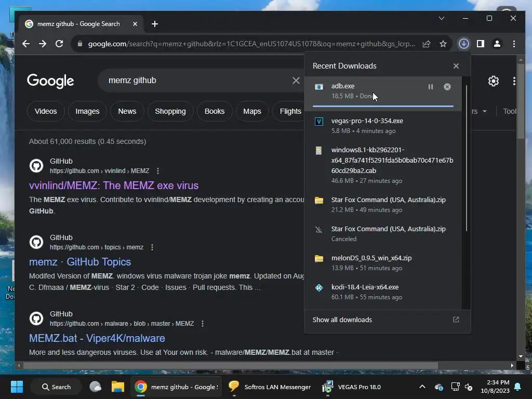Open the taskbar notification bell
This screenshot has width=532, height=399.
(518, 387)
